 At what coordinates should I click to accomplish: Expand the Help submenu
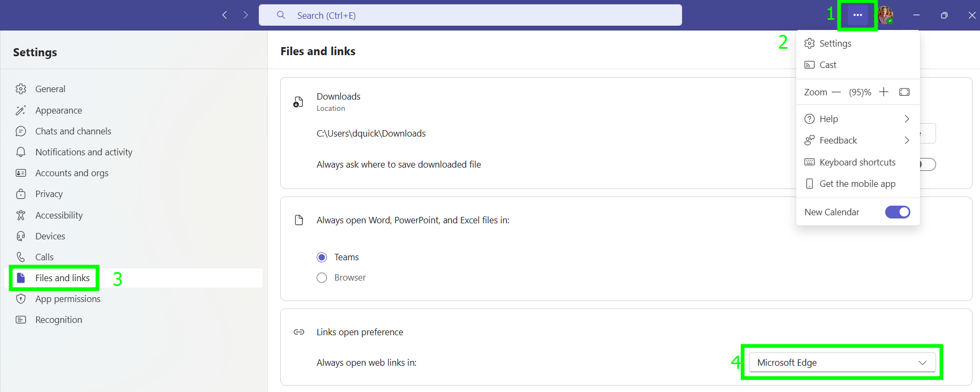(857, 119)
